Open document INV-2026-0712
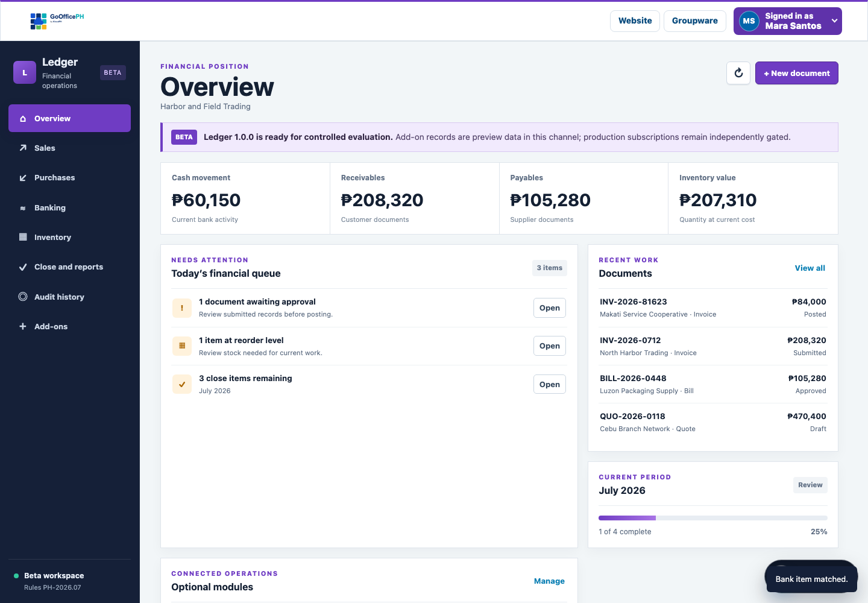 pyautogui.click(x=712, y=346)
